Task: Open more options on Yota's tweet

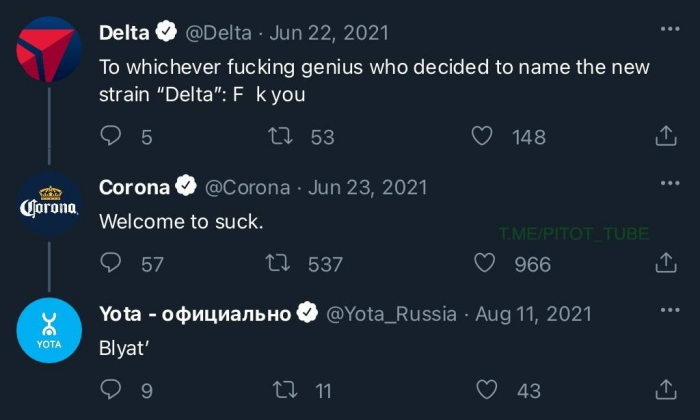Action: click(x=670, y=310)
